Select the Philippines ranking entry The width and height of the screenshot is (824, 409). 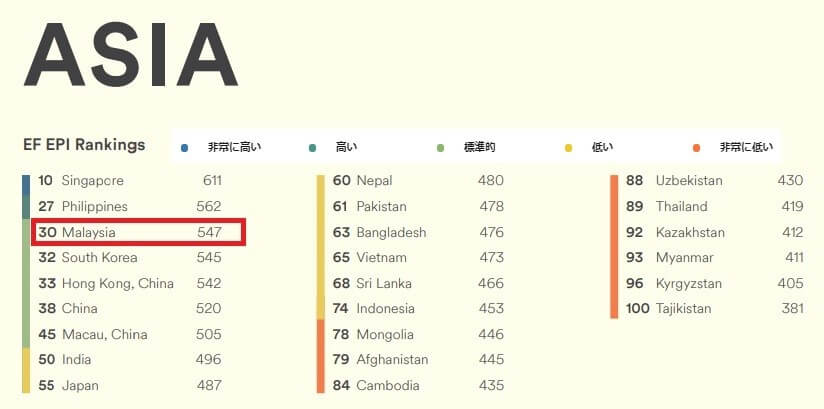click(x=130, y=207)
